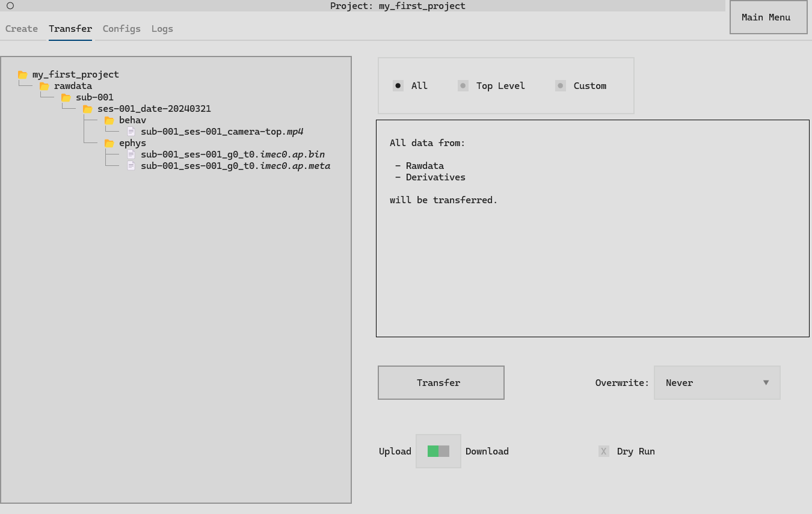Screen dimensions: 812x514
Task: Select the All radio button
Action: click(398, 86)
